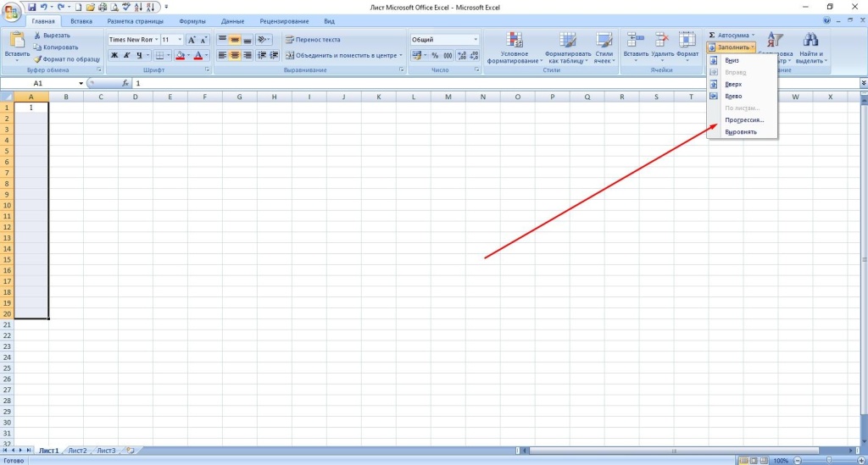Toggle Wrap Text (Перенос текста)

click(311, 39)
